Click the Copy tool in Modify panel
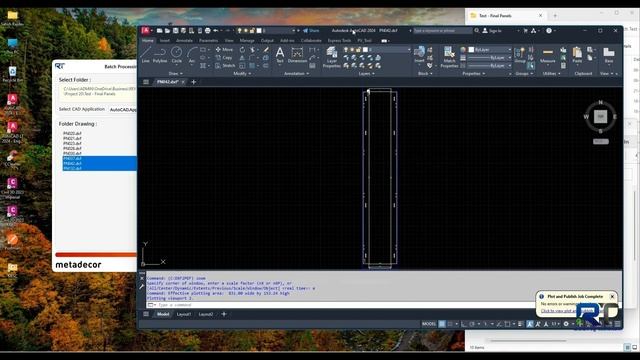Viewport: 640px width, 360px height. point(224,58)
